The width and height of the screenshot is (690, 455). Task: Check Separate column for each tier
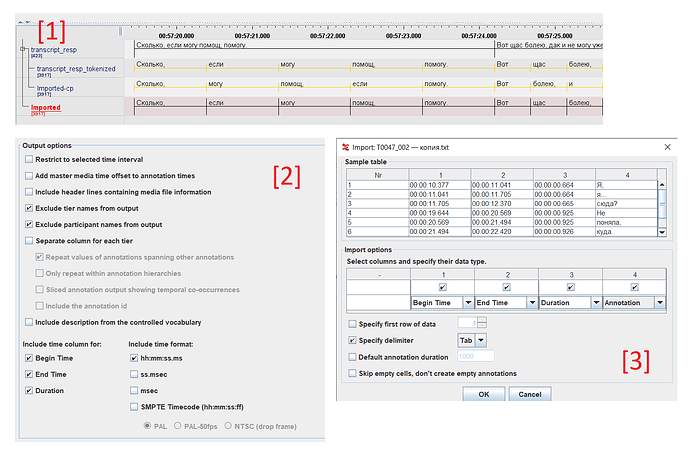point(28,241)
